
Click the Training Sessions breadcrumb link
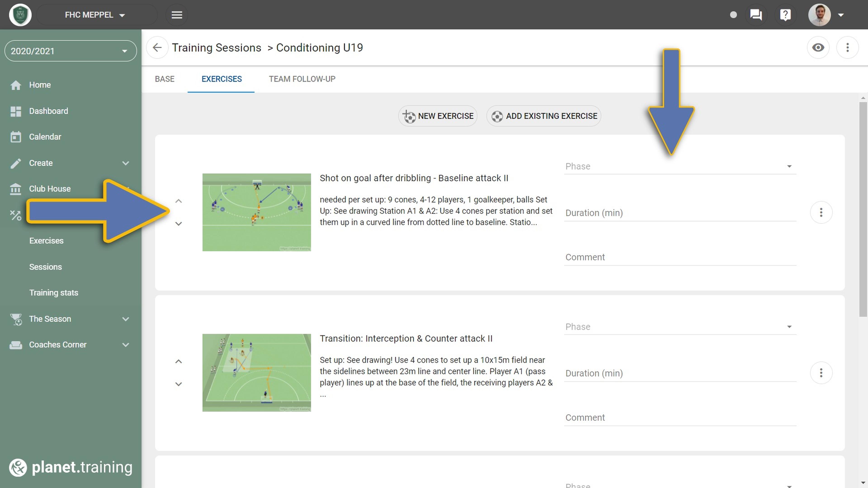(x=216, y=47)
